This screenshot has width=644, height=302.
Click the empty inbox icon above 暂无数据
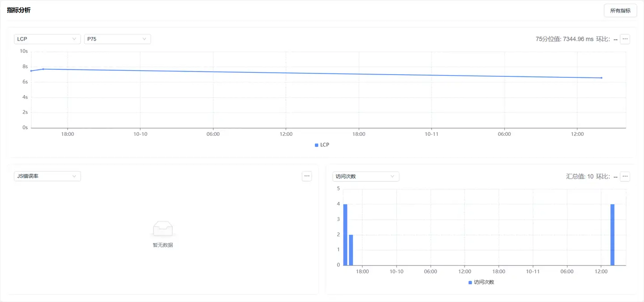point(163,229)
